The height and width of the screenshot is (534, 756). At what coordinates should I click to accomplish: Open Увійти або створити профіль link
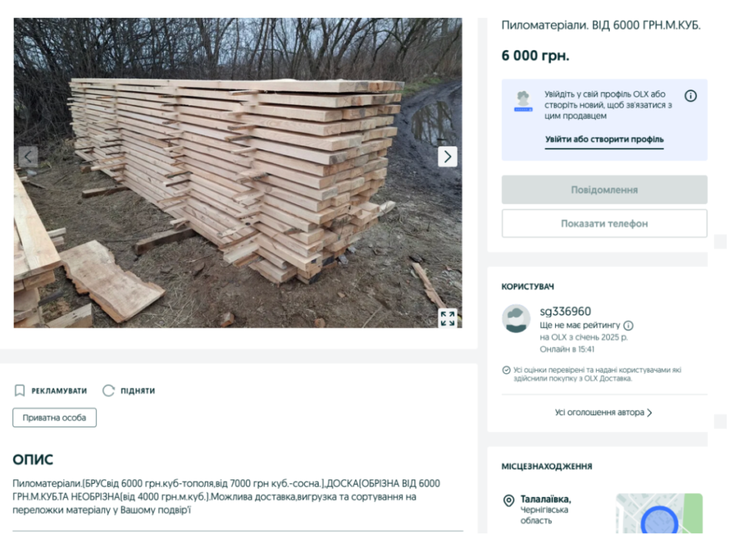pos(604,140)
